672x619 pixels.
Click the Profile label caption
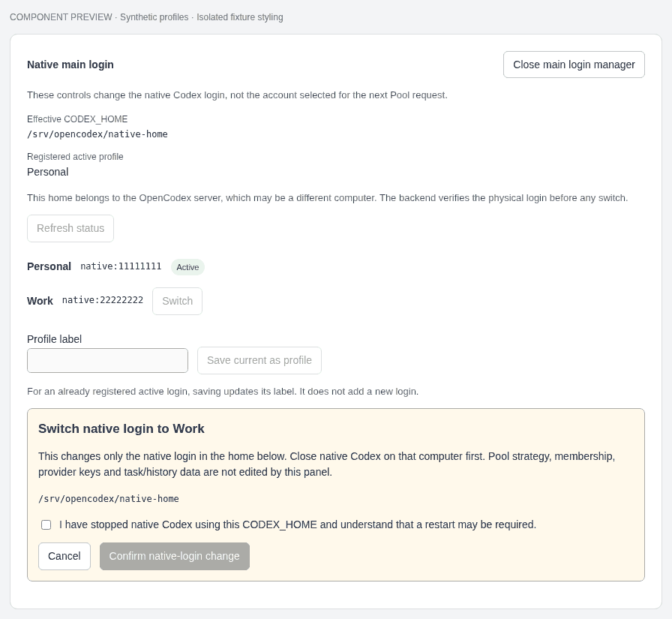click(x=54, y=339)
